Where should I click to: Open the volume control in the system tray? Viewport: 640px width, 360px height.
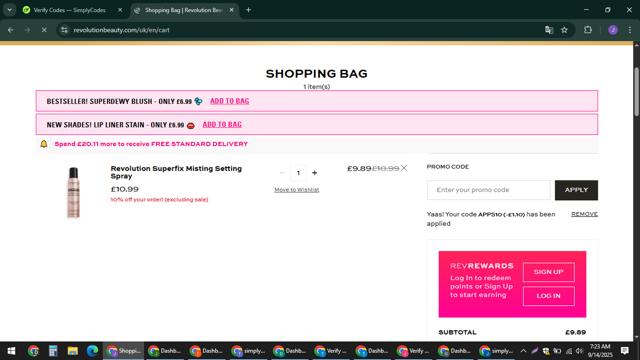point(580,351)
